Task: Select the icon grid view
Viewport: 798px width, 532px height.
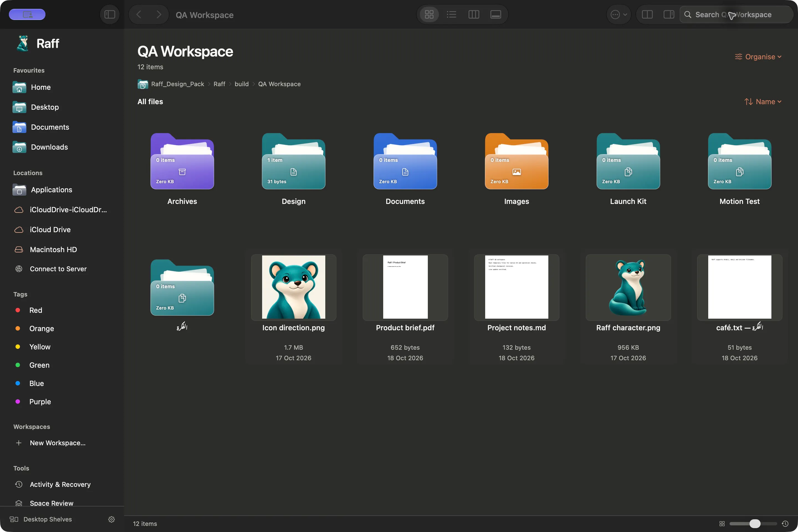Action: 429,15
